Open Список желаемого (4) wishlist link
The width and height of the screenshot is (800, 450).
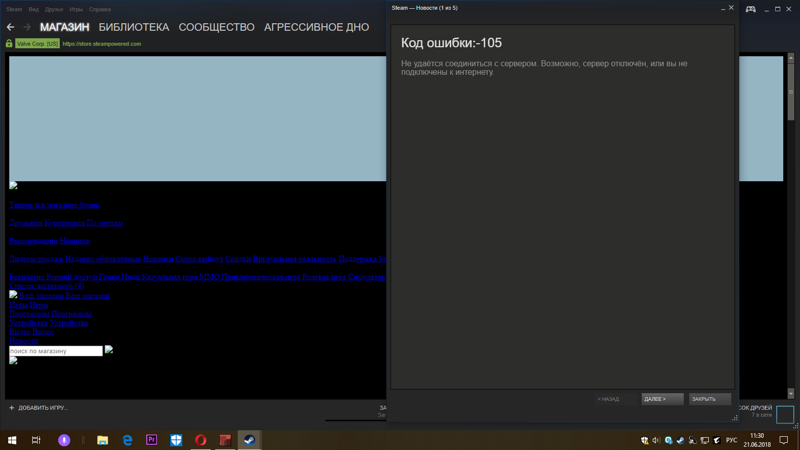point(47,286)
